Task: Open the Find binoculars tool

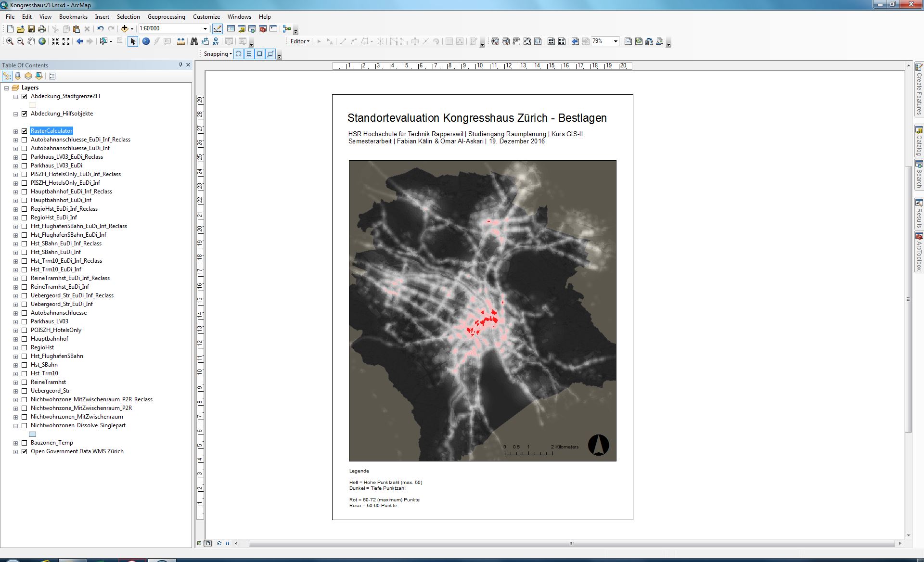Action: 194,41
